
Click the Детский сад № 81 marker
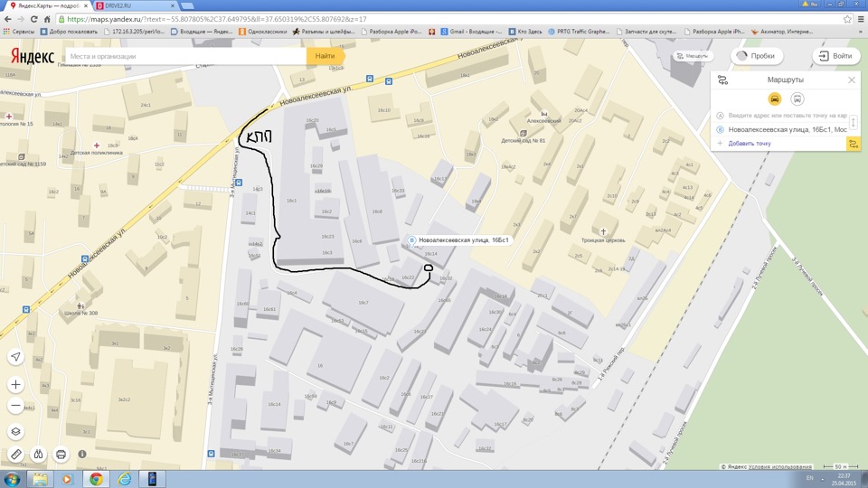click(523, 134)
